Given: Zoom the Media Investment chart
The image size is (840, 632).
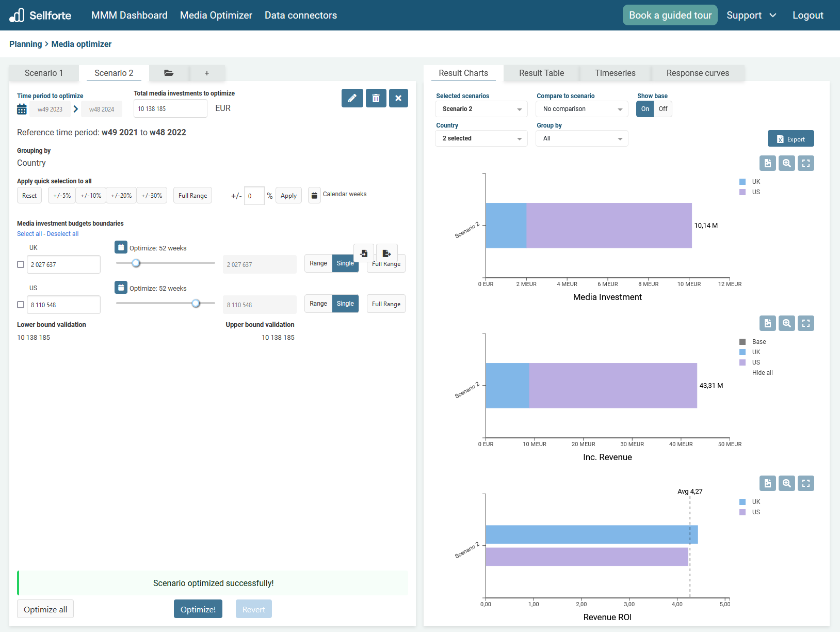Looking at the screenshot, I should [786, 163].
